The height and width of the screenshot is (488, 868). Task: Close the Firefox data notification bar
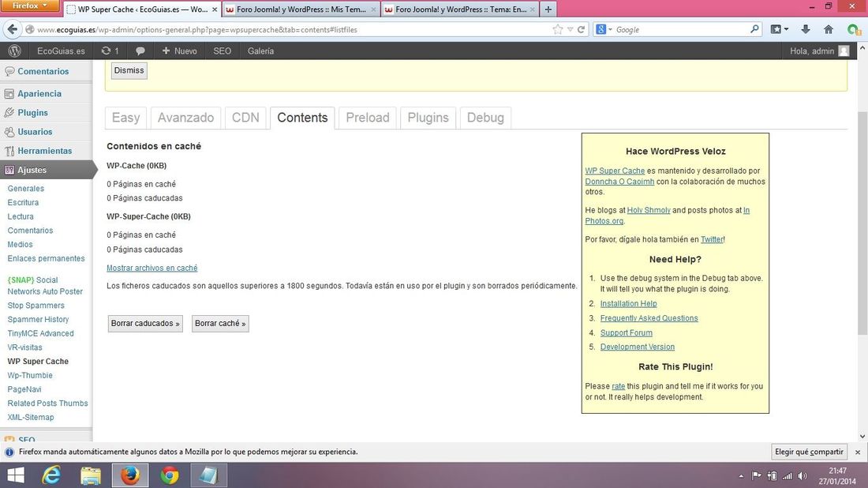[x=858, y=452]
